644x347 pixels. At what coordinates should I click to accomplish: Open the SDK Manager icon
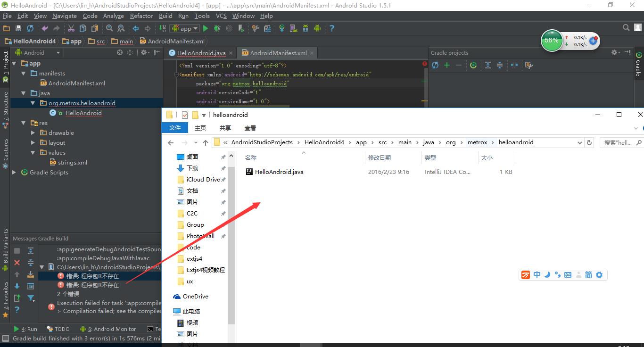point(305,28)
